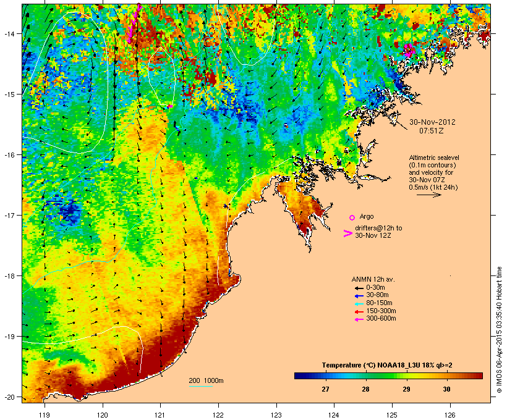Click the dark red end of temperature colorbar
Viewport: 507px width, 420px height.
tap(479, 376)
